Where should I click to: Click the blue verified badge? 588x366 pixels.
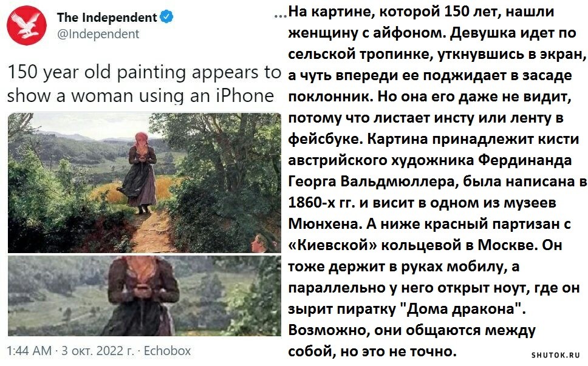[166, 17]
